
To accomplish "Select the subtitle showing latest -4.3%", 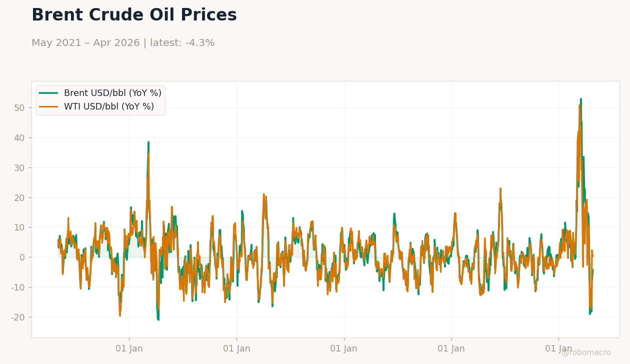I will 123,43.
